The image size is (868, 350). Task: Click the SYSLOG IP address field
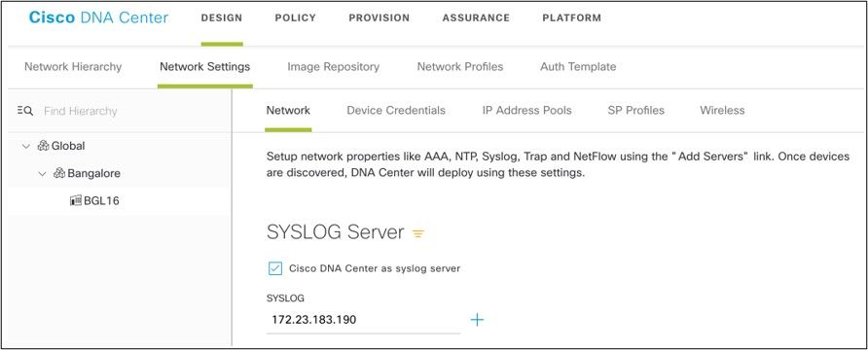point(363,320)
